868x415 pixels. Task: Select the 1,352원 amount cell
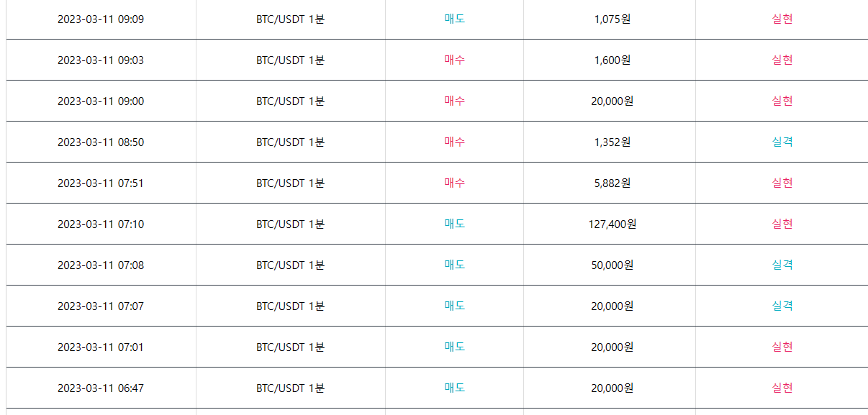click(612, 142)
